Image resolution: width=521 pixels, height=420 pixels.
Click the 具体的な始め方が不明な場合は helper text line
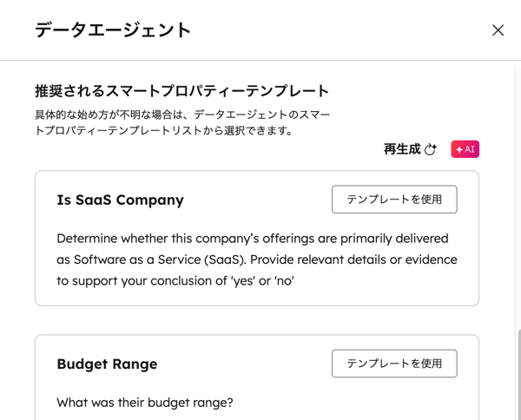[x=182, y=115]
